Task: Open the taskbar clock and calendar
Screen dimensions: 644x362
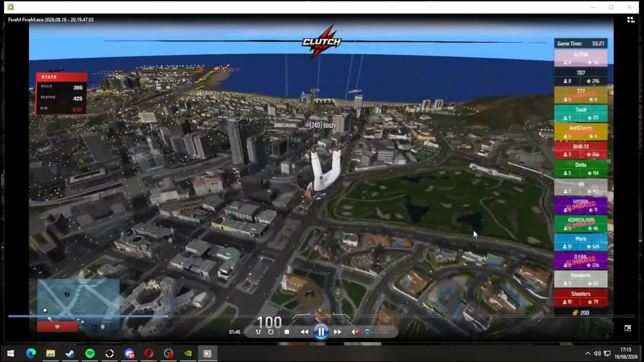Action: coord(625,353)
